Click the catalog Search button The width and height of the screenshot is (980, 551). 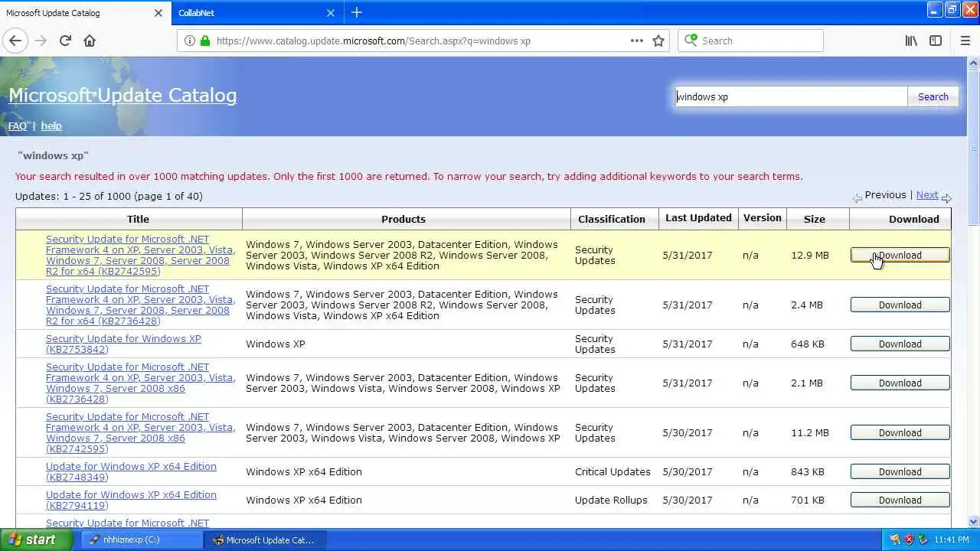pos(933,96)
